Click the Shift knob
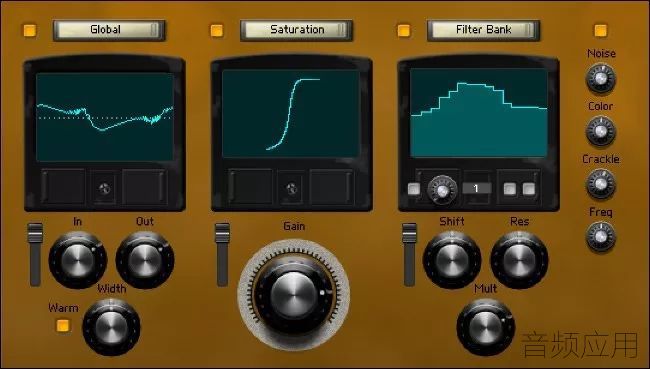This screenshot has width=650, height=369. pos(452,260)
